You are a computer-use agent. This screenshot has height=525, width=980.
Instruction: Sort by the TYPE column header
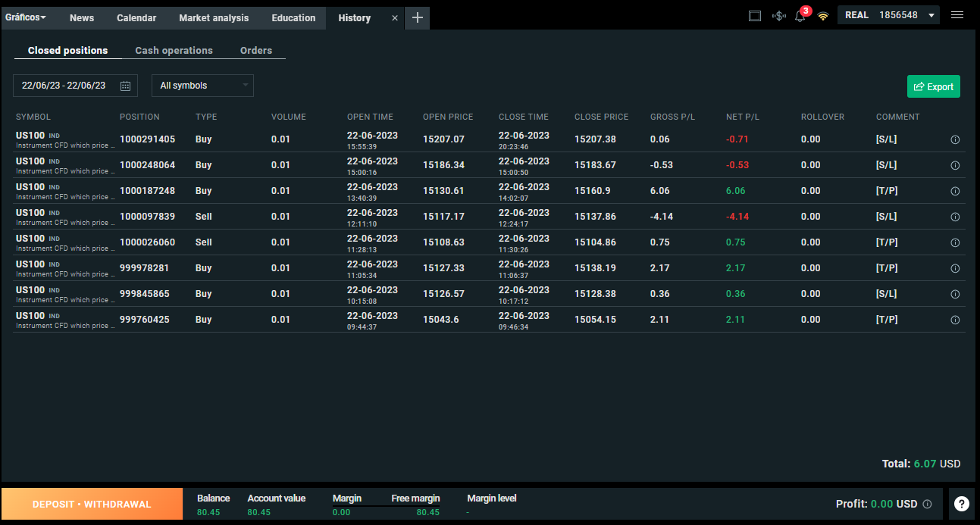(206, 117)
